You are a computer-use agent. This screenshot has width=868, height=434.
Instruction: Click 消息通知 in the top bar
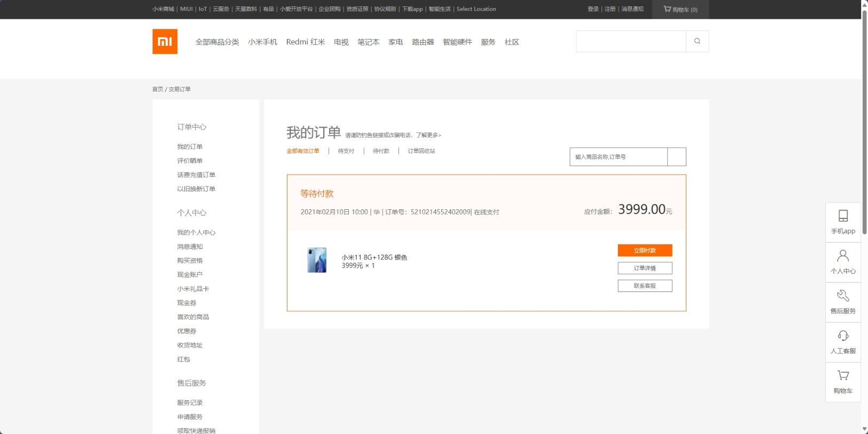[632, 9]
